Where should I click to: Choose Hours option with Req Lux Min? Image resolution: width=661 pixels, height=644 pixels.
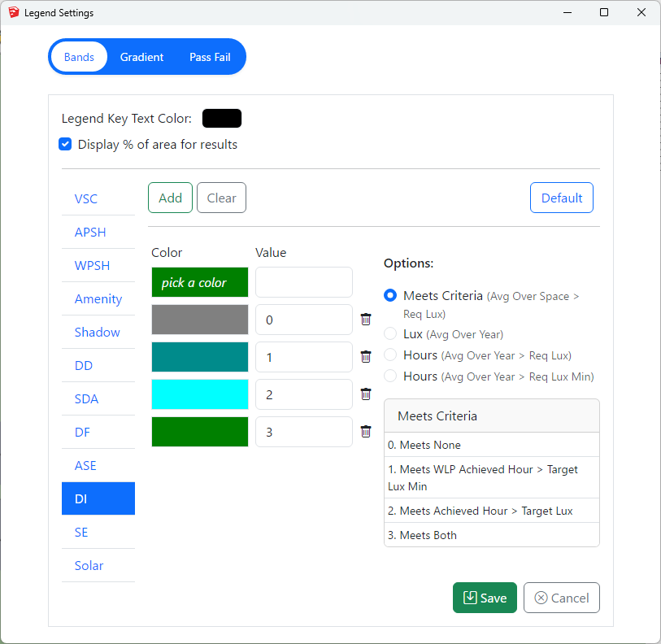[x=390, y=376]
